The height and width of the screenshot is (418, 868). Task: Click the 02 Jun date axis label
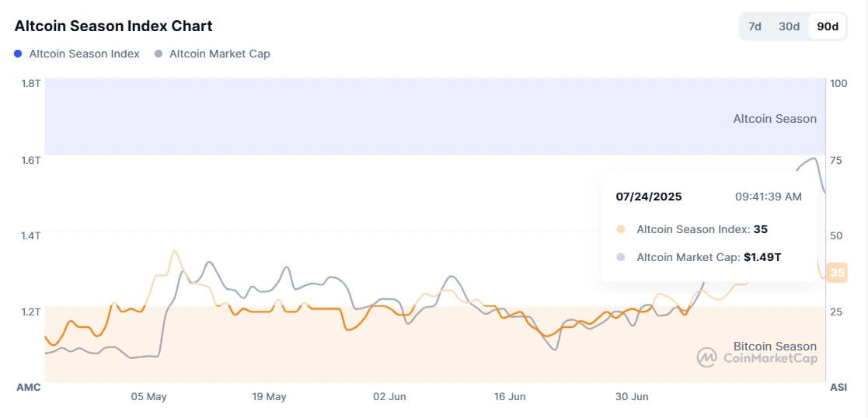389,396
